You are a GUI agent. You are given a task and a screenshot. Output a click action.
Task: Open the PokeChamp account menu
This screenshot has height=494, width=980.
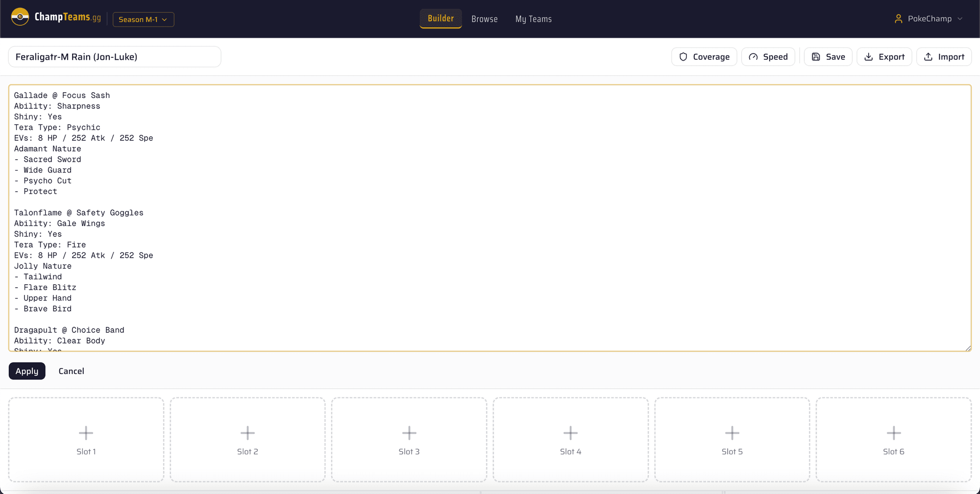(929, 19)
